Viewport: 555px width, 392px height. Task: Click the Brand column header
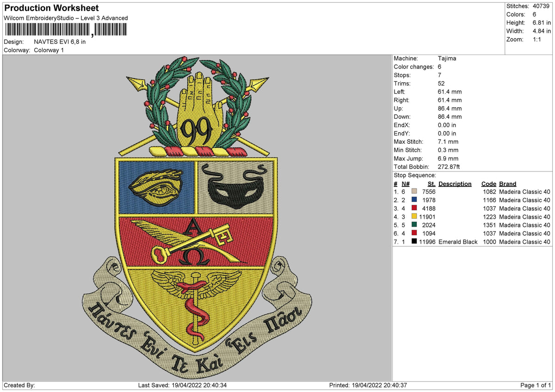(508, 184)
